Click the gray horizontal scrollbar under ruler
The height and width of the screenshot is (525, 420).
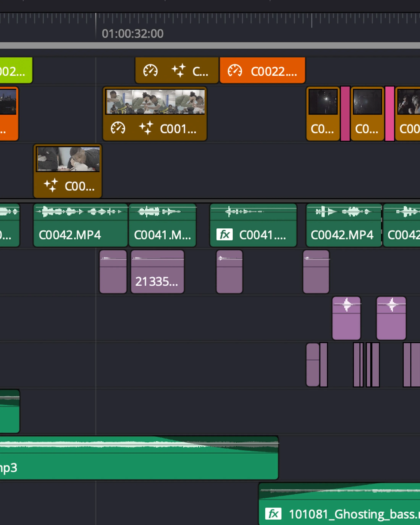tap(209, 46)
